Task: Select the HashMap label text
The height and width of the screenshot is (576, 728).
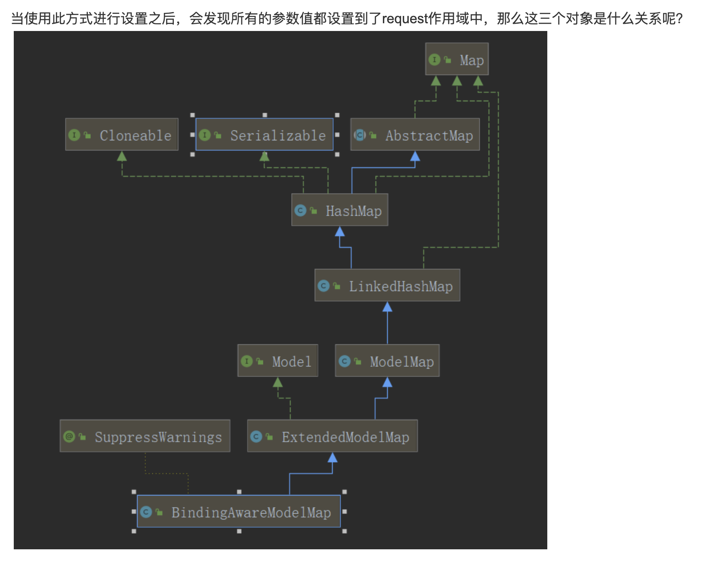Action: click(x=354, y=211)
